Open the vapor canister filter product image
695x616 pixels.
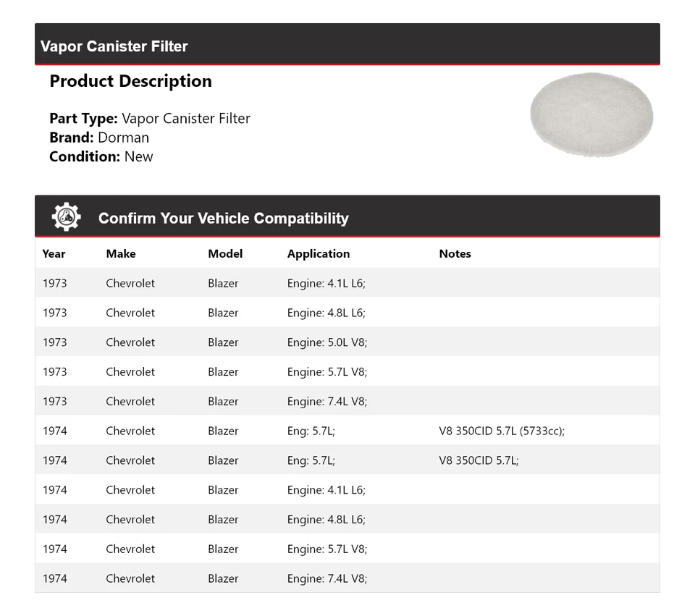coord(591,114)
